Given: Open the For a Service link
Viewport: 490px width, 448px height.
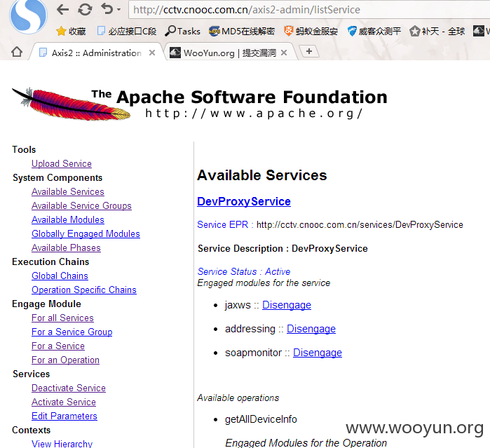Looking at the screenshot, I should [x=58, y=346].
